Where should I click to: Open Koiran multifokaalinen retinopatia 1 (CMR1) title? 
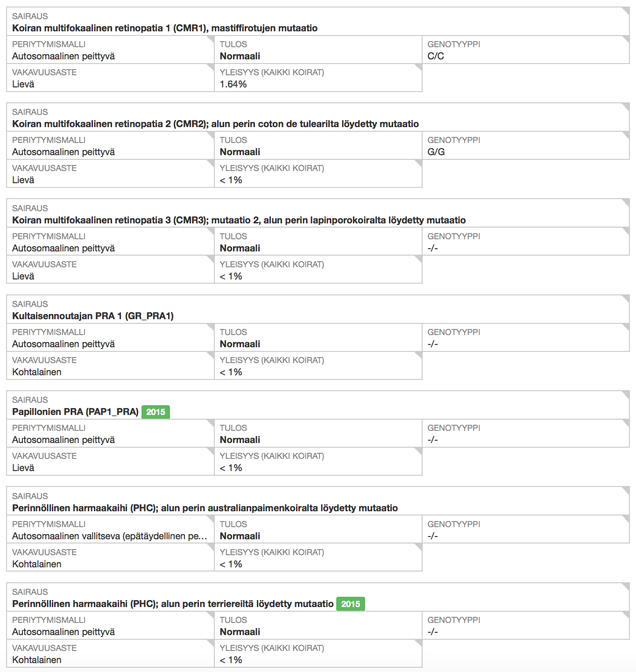point(164,28)
